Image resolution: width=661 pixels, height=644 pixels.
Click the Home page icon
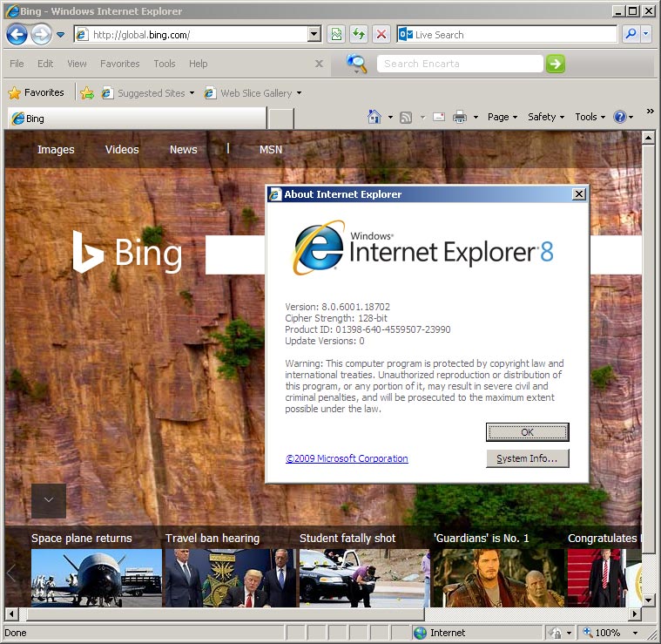pyautogui.click(x=374, y=117)
